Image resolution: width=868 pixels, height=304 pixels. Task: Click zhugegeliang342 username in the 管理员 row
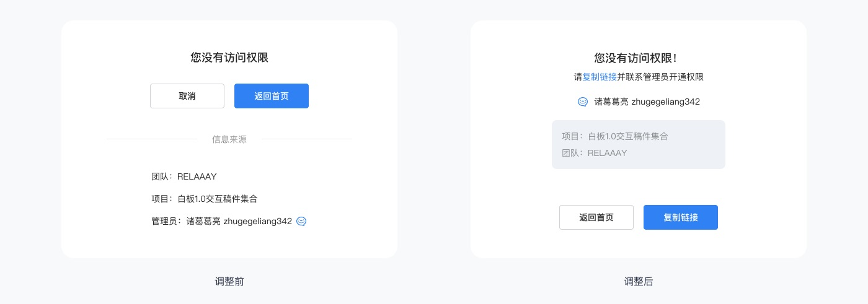click(257, 221)
